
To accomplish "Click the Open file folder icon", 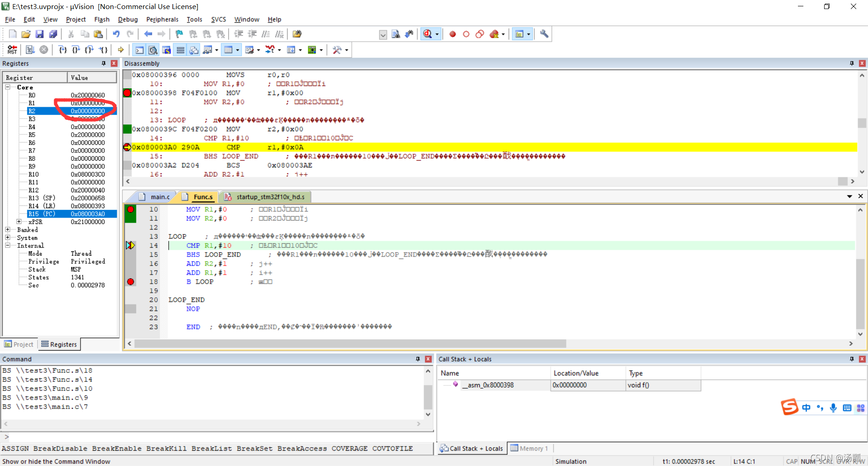I will 26,34.
